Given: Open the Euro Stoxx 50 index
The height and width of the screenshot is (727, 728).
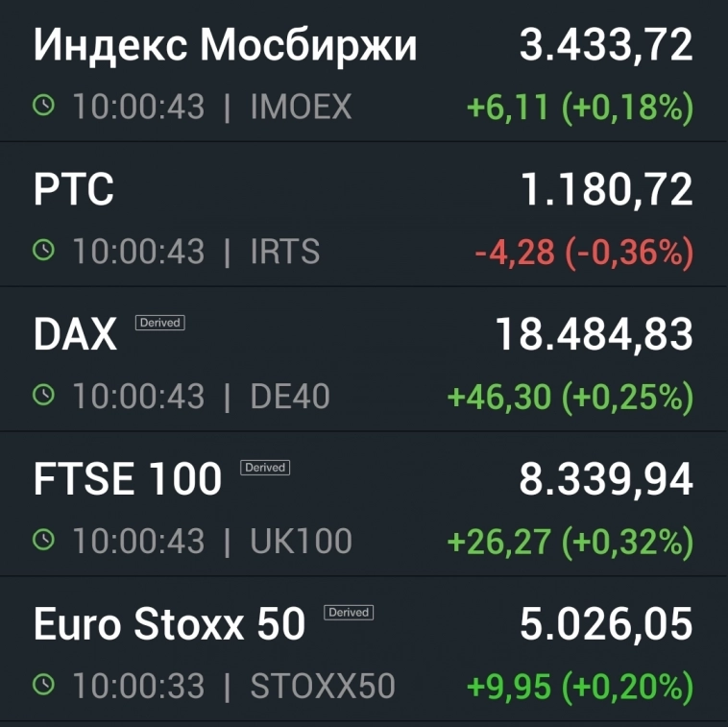Looking at the screenshot, I should pos(169,624).
